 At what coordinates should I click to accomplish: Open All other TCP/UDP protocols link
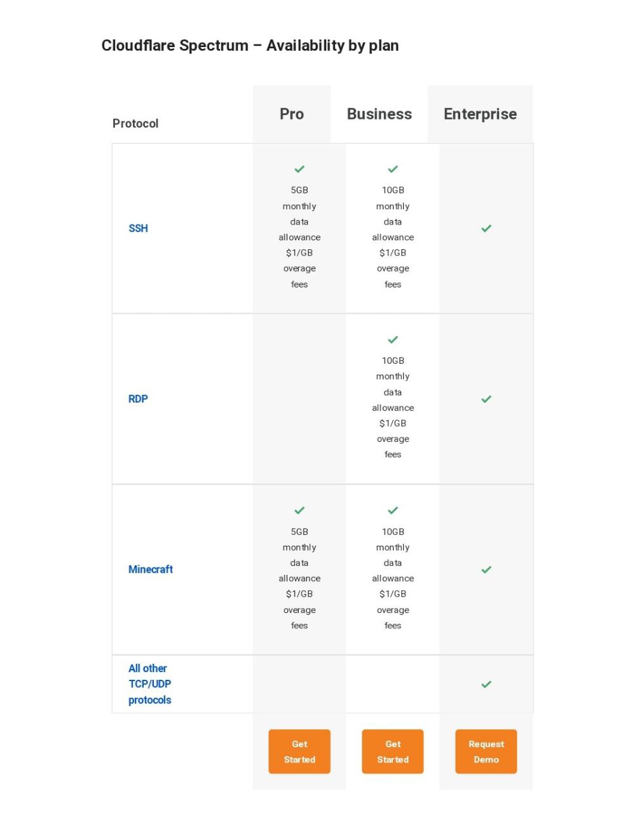pos(150,684)
